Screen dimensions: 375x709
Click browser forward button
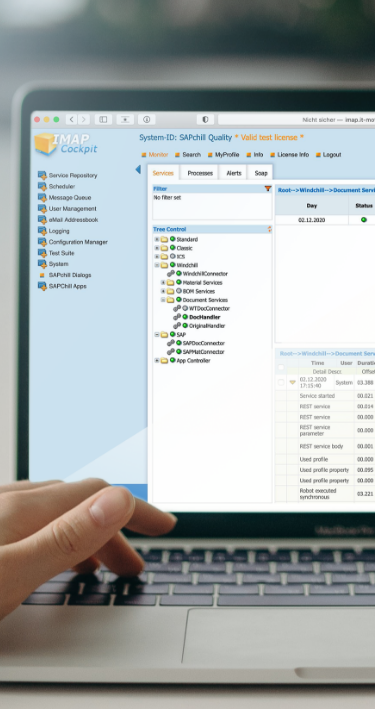pos(84,119)
